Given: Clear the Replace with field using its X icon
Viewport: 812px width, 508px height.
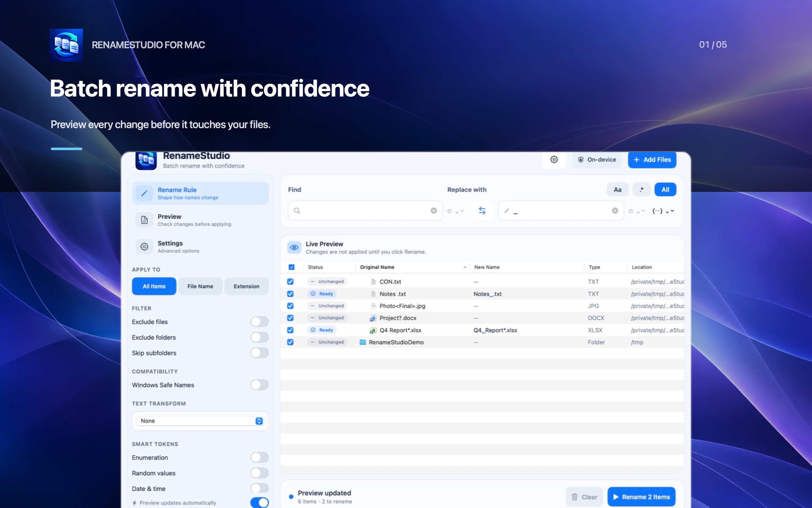Looking at the screenshot, I should tap(615, 211).
